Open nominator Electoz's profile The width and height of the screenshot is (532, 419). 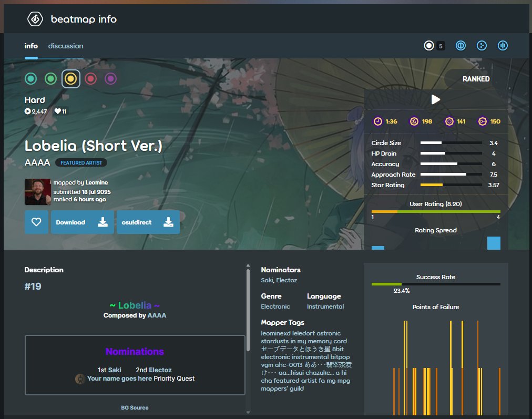[287, 280]
